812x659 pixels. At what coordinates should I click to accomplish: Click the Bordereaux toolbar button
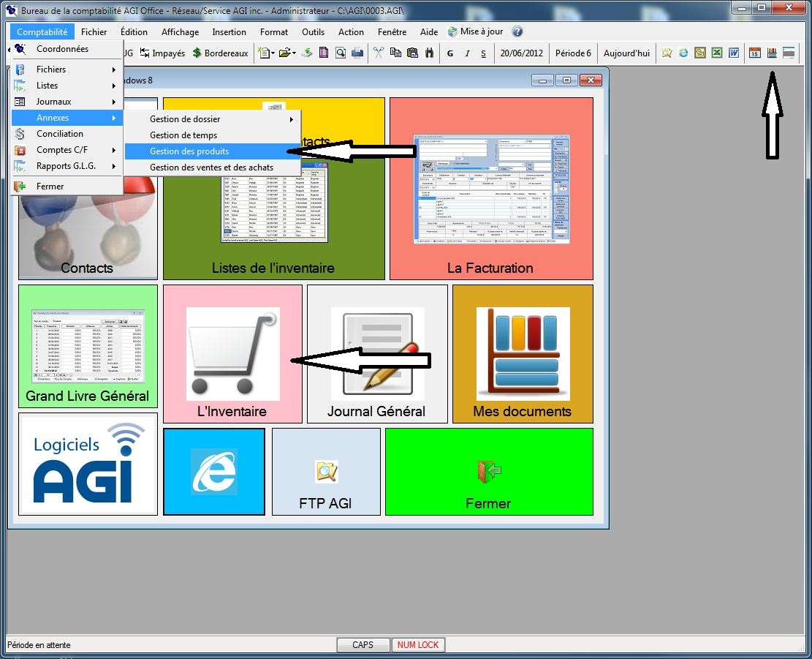tap(220, 53)
